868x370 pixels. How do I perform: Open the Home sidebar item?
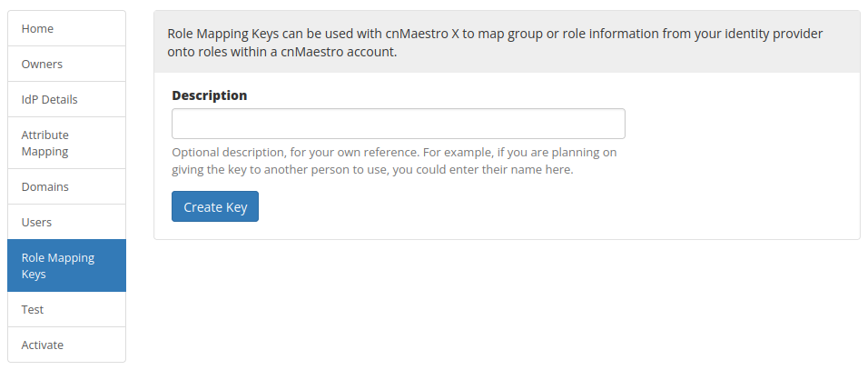tap(66, 29)
